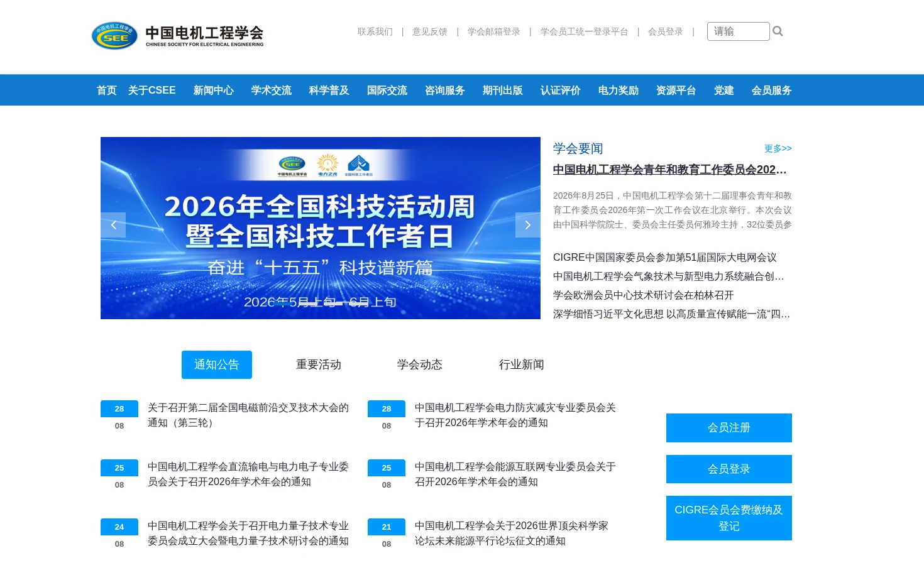
Task: Switch to 重要活动 tab
Action: click(319, 364)
